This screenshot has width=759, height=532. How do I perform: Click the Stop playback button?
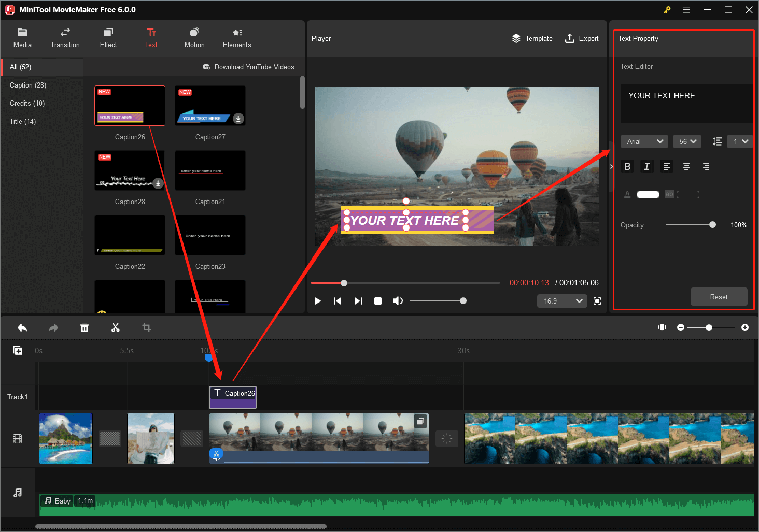click(x=378, y=301)
